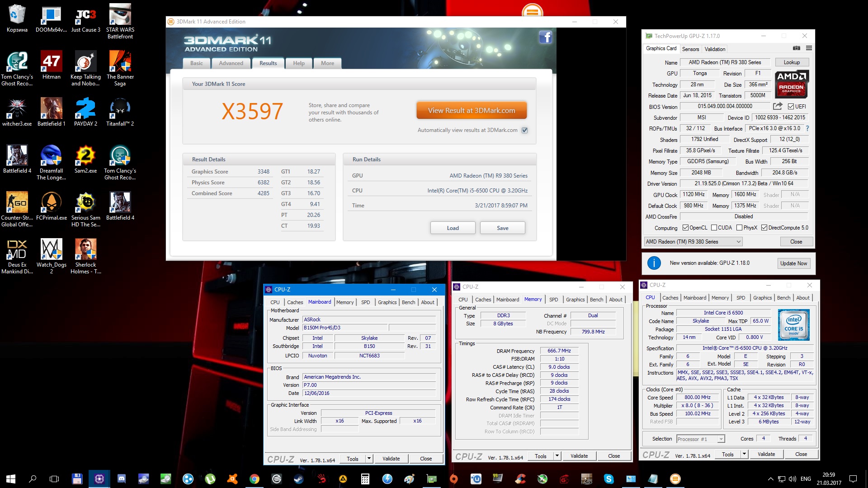
Task: Click Update Now for GPU-Z 1.18.0
Action: coord(793,263)
